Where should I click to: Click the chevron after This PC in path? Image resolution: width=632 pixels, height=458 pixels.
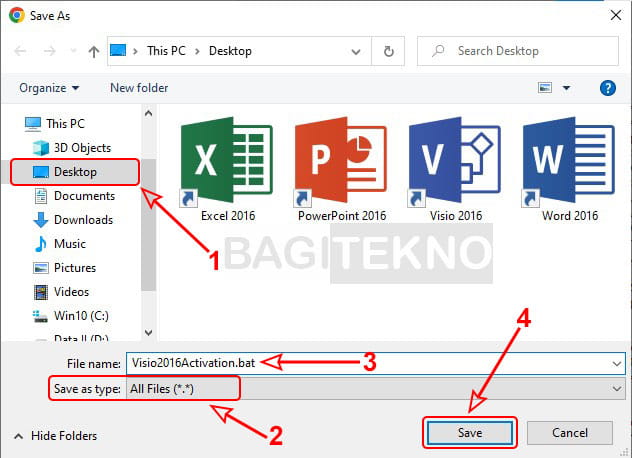(197, 51)
